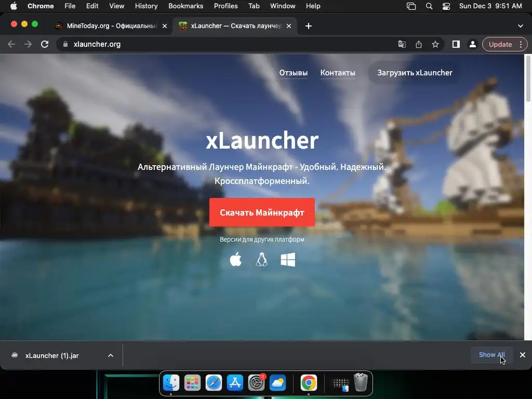Open the History menu
The height and width of the screenshot is (399, 532).
[x=146, y=6]
